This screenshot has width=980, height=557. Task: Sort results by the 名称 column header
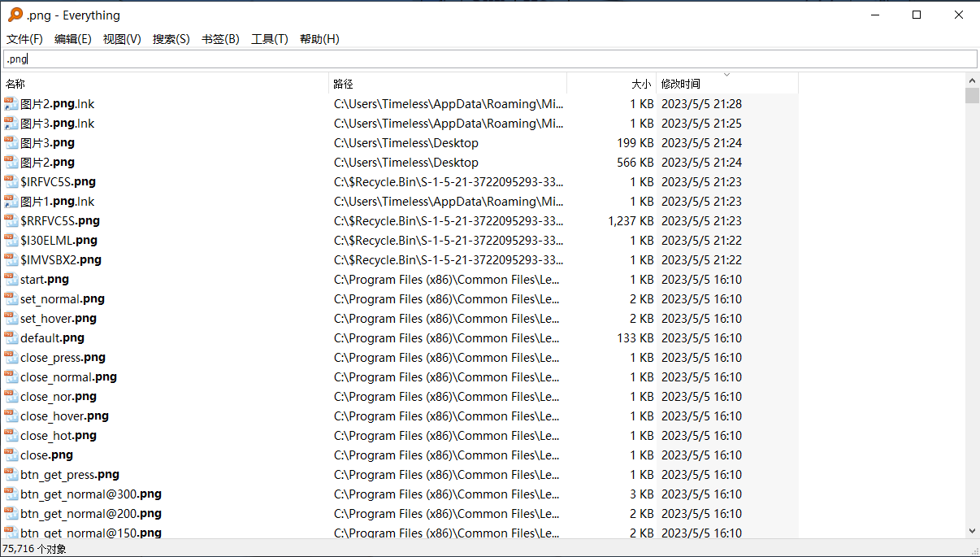tap(165, 84)
